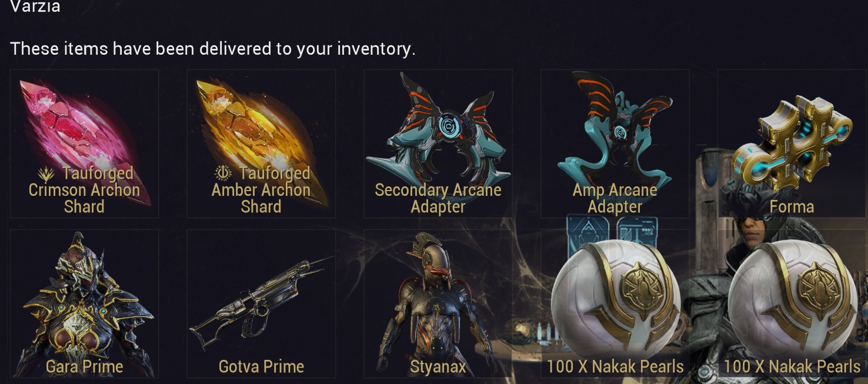The width and height of the screenshot is (868, 384).
Task: Click the 'Gotva Prime' label text
Action: (x=261, y=367)
